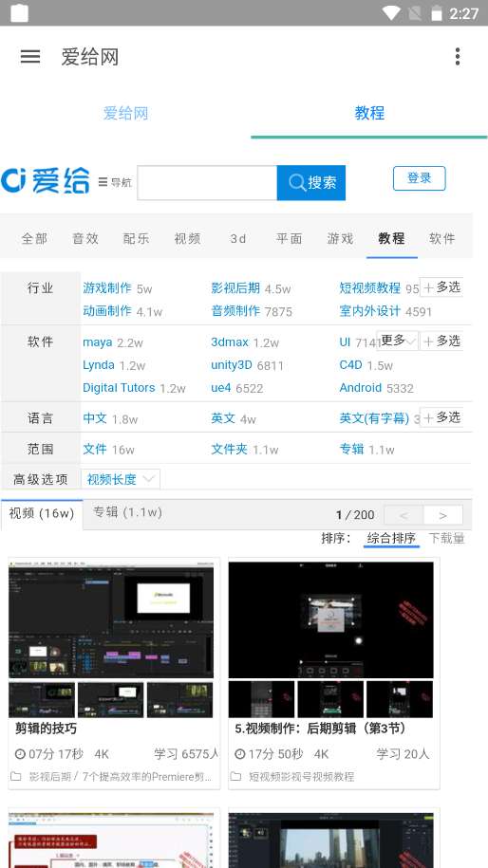The image size is (488, 868).
Task: Filter by C4D software
Action: pos(350,365)
